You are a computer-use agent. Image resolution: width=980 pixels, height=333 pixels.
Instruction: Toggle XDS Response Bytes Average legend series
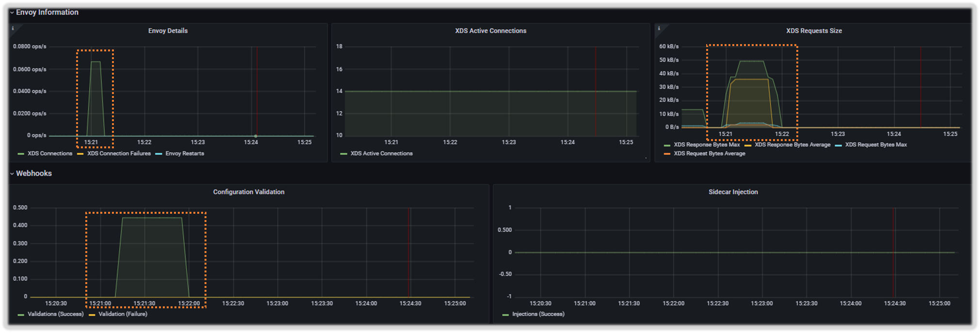[792, 145]
